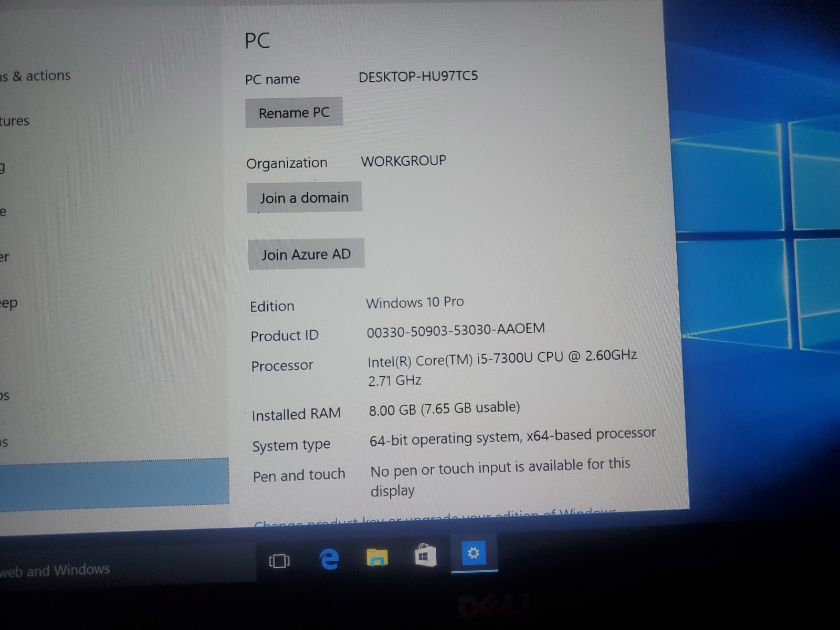Click the 'PC' section heading
This screenshot has width=840, height=630.
click(257, 40)
